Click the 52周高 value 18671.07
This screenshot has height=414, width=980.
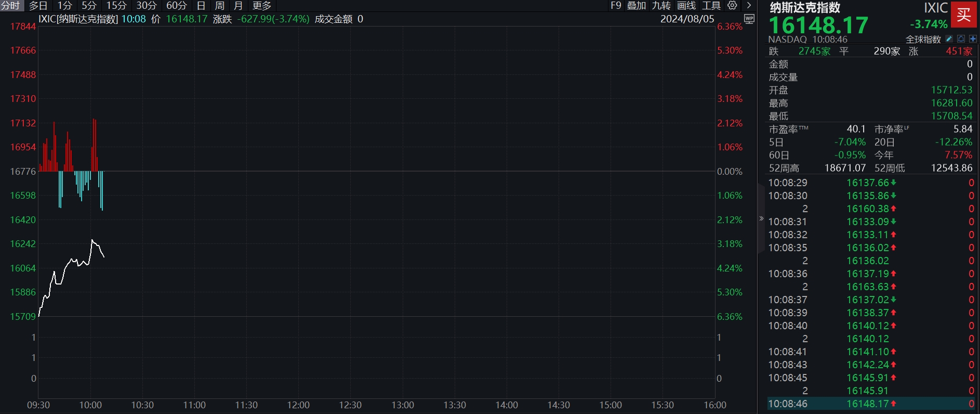click(845, 168)
